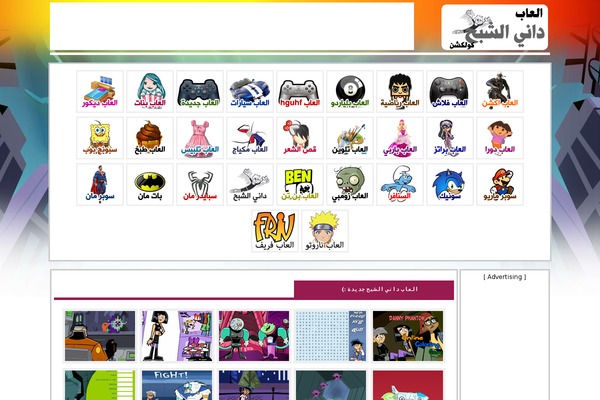Open the FIGHT! game thumbnail

[177, 385]
